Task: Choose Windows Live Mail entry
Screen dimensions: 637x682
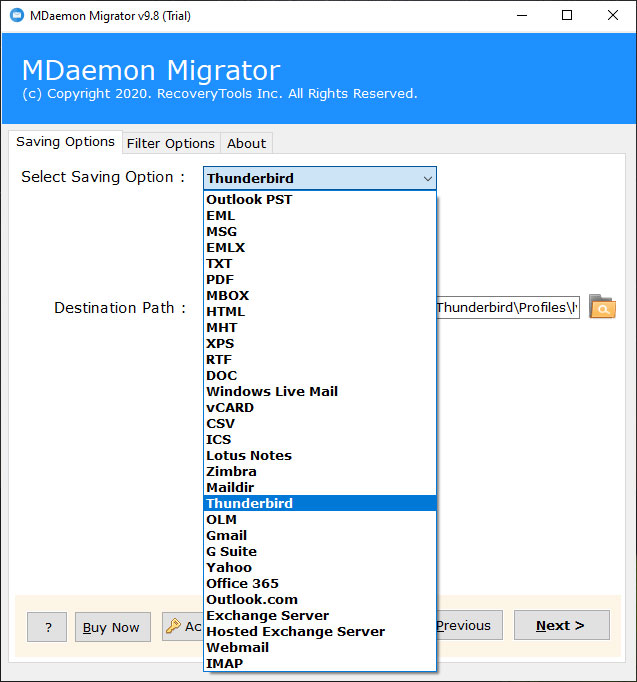Action: [320, 391]
